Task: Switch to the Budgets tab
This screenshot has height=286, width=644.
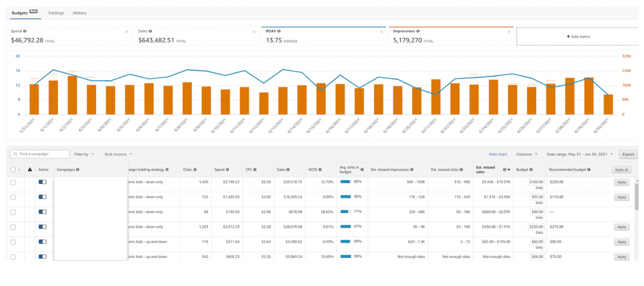Action: (x=24, y=13)
